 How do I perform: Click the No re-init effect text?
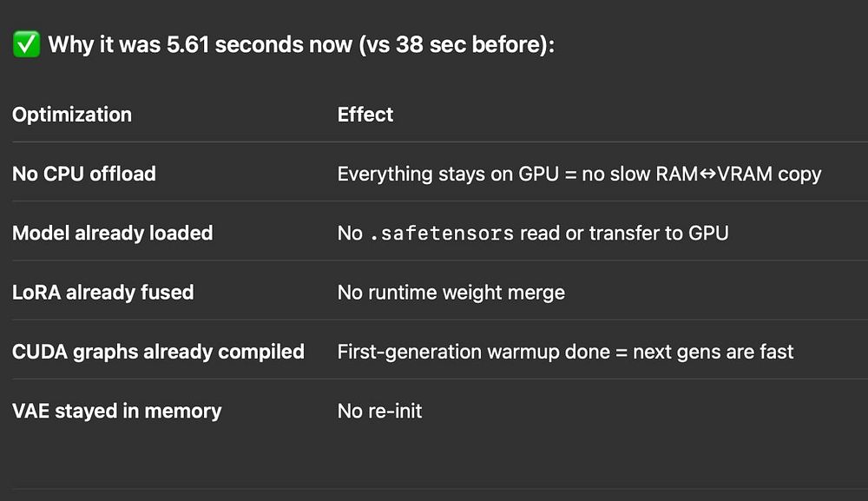tap(380, 411)
